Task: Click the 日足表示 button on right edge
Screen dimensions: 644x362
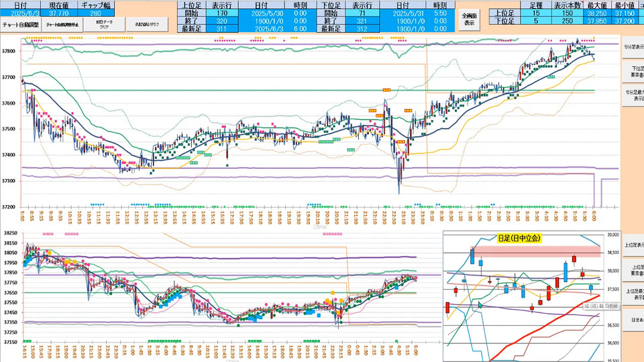Action: (x=633, y=319)
